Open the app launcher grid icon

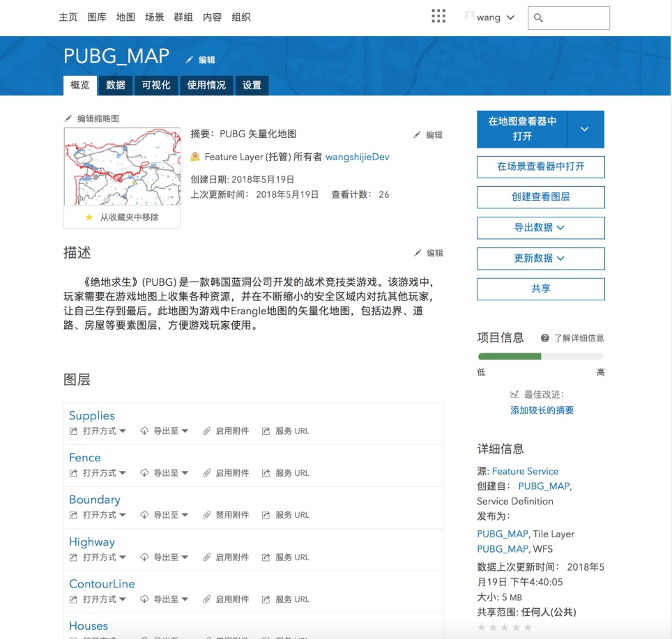[x=438, y=16]
